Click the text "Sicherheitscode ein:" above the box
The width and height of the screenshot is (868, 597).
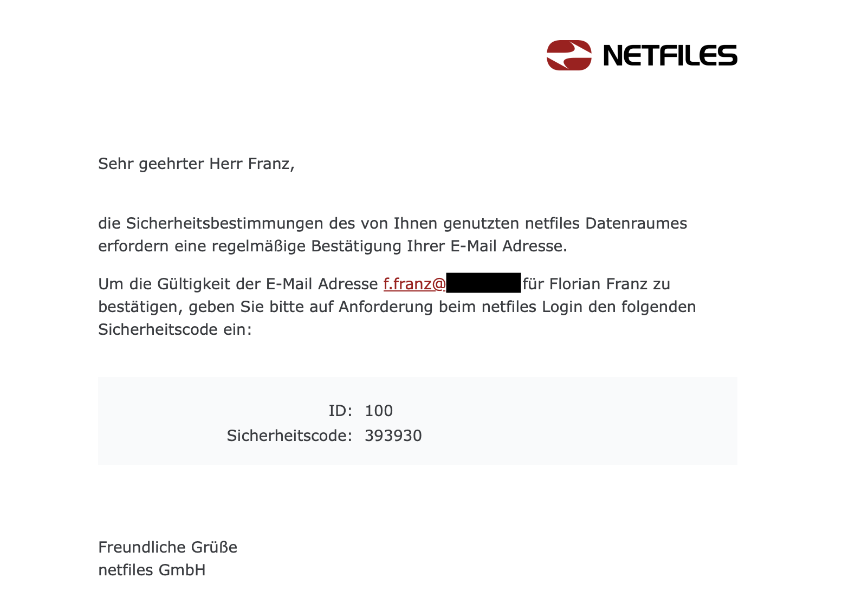[x=175, y=329]
